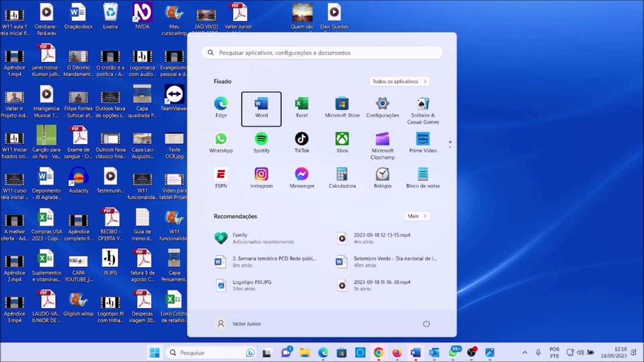
Task: Launch Calculadora app
Action: (342, 178)
